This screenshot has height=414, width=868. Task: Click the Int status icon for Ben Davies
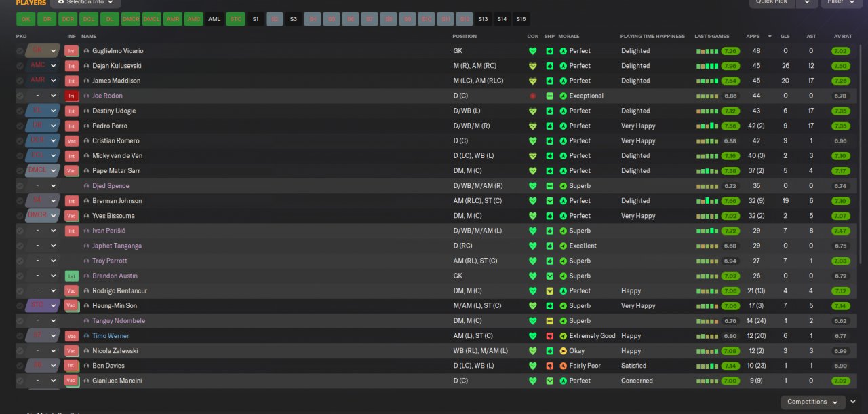pos(71,366)
